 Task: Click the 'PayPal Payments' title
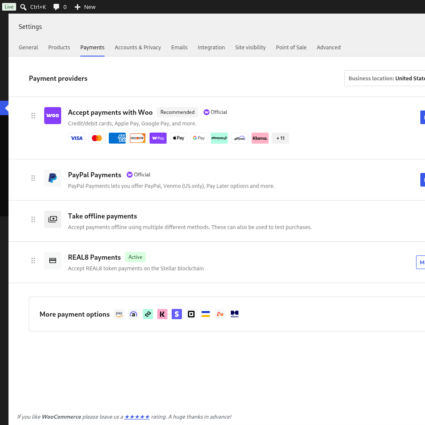[x=94, y=175]
